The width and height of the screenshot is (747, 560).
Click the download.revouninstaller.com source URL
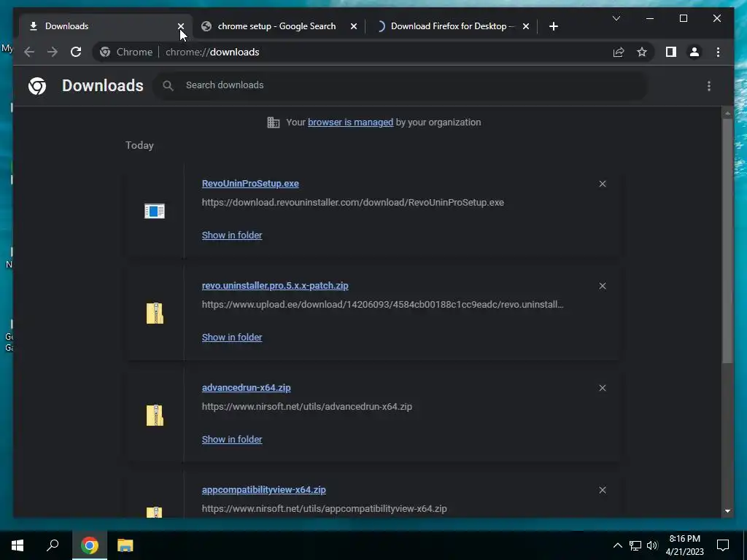[x=352, y=203]
